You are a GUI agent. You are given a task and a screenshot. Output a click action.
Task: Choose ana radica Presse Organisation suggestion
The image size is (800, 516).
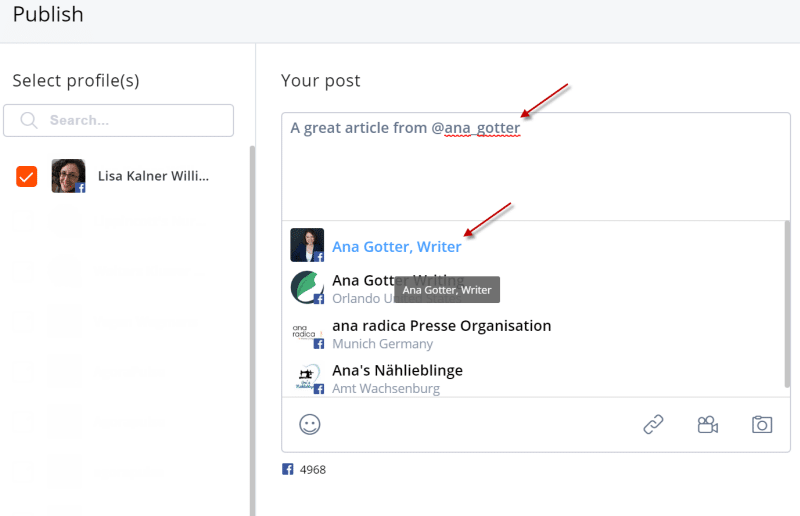click(441, 326)
